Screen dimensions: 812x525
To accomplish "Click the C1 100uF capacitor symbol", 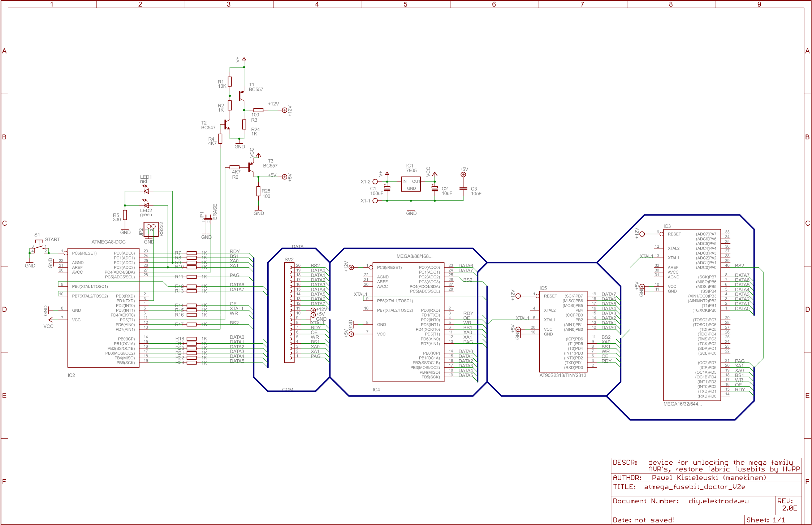I will click(387, 188).
